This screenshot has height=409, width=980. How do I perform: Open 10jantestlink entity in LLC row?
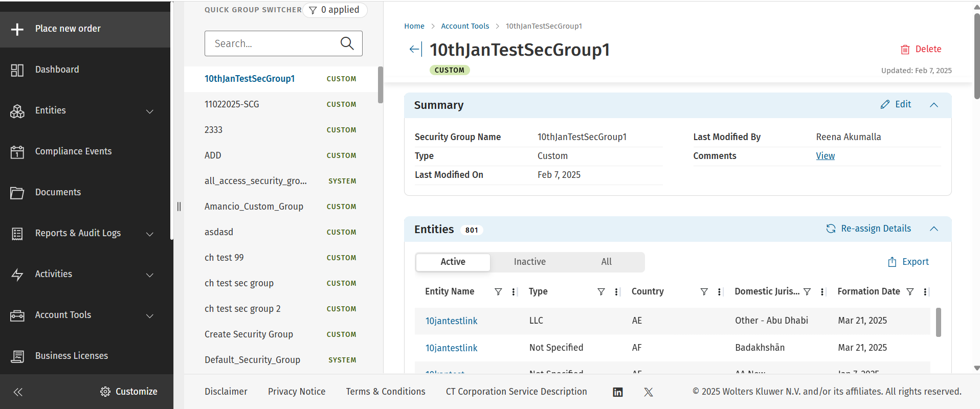point(451,321)
